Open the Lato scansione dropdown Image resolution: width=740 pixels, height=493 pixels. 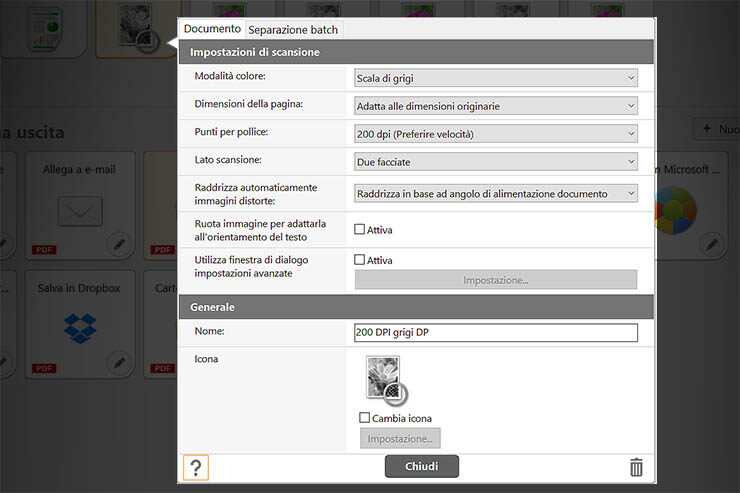[x=496, y=161]
